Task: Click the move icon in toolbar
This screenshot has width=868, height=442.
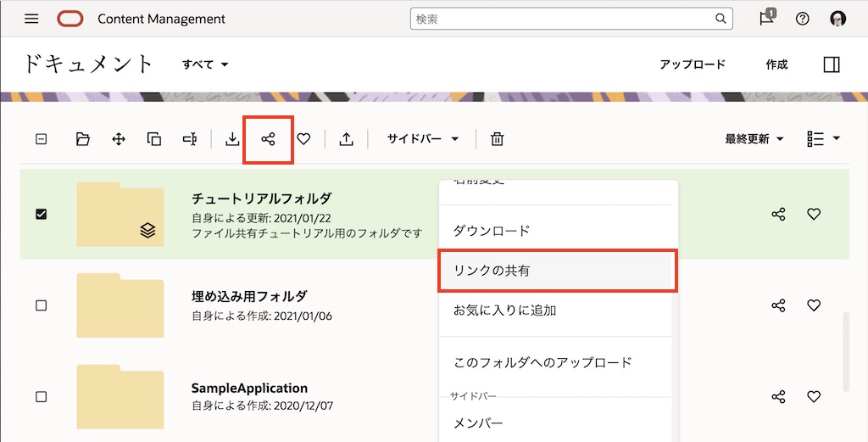Action: click(x=119, y=139)
